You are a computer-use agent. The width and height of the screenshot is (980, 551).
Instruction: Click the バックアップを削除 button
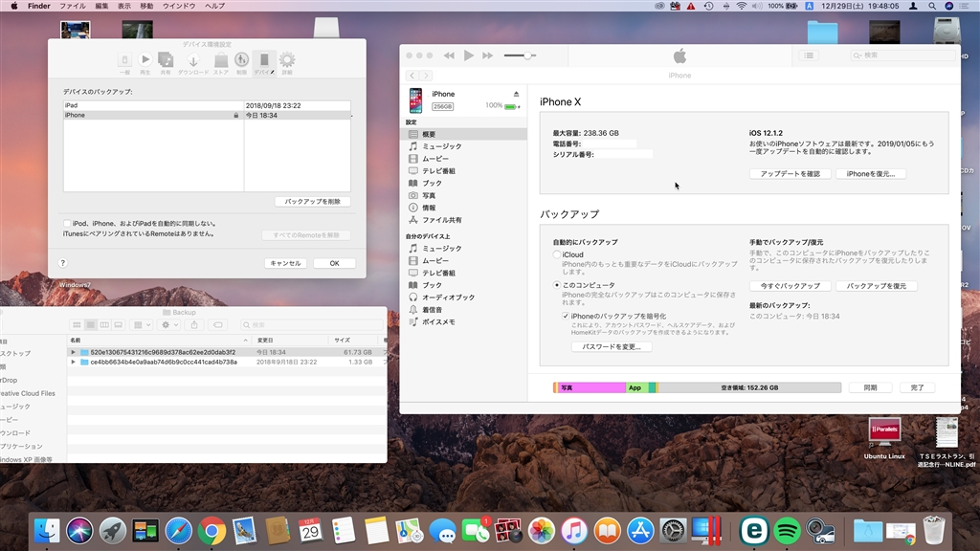click(x=313, y=202)
